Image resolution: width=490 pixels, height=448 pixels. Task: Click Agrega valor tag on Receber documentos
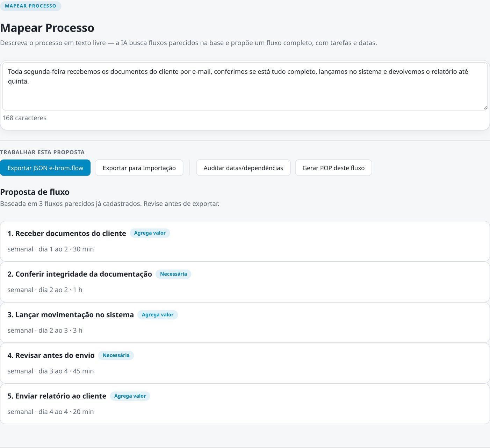(150, 233)
